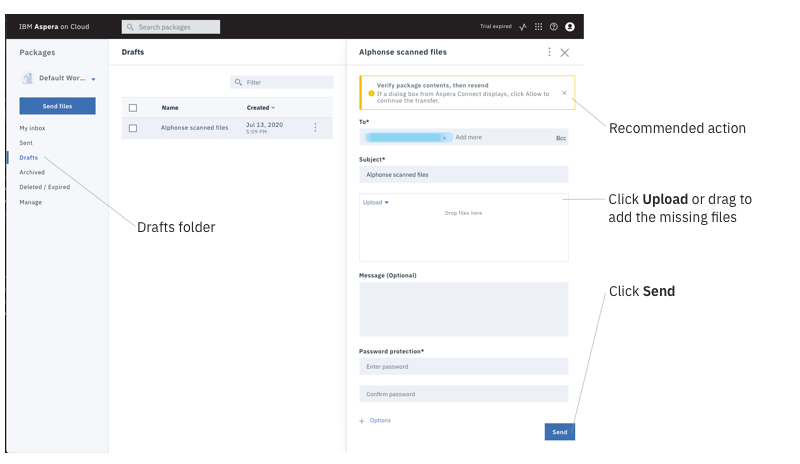Click the Subject field
Viewport: 800px width, 464px height.
coord(464,175)
